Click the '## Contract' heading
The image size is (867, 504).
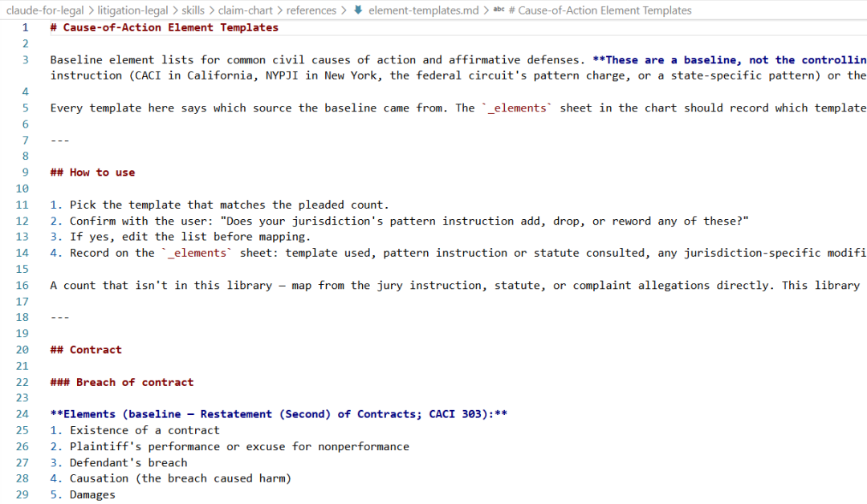86,350
